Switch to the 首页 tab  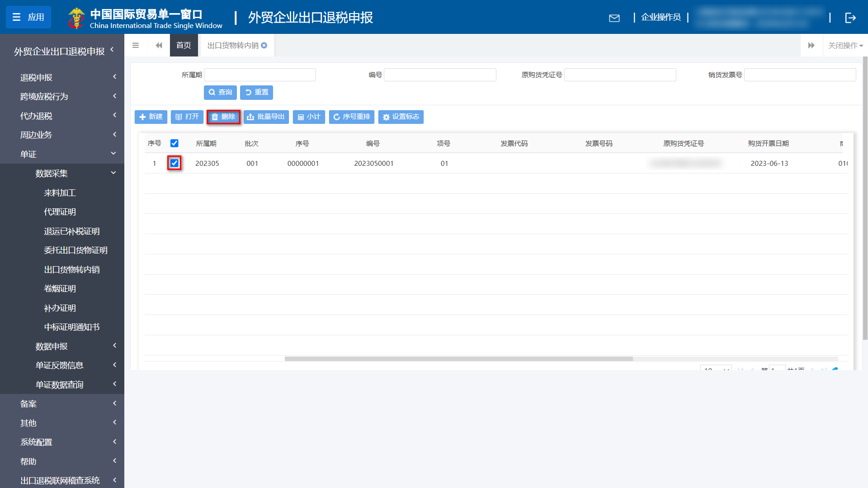coord(184,45)
